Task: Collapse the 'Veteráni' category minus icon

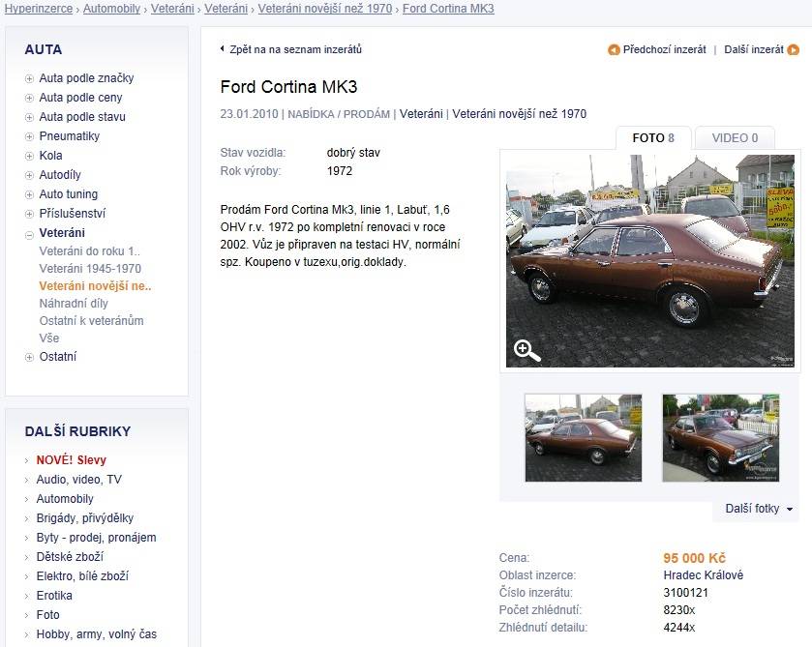Action: coord(29,233)
